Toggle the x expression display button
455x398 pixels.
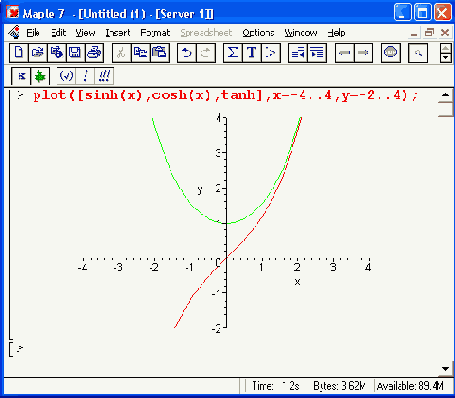click(x=21, y=76)
